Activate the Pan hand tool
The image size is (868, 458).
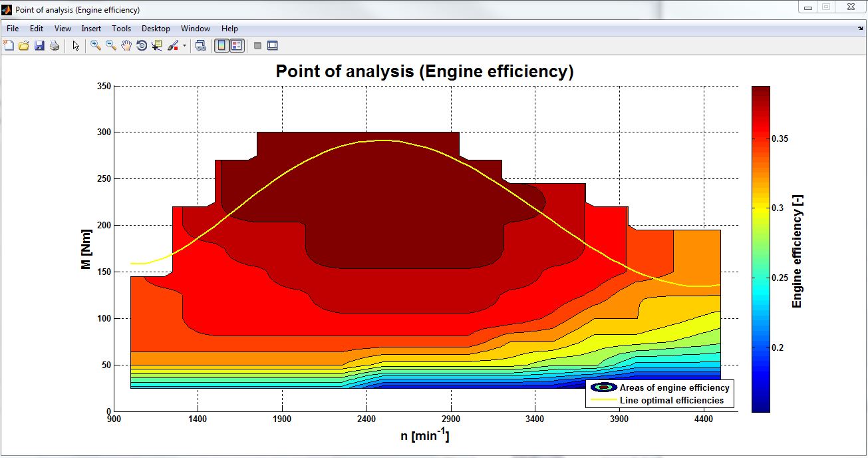tap(126, 45)
